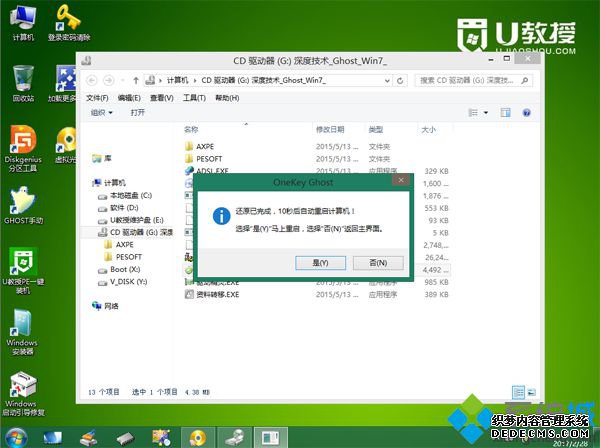
Task: Click Explorer back navigation arrow
Action: 92,80
